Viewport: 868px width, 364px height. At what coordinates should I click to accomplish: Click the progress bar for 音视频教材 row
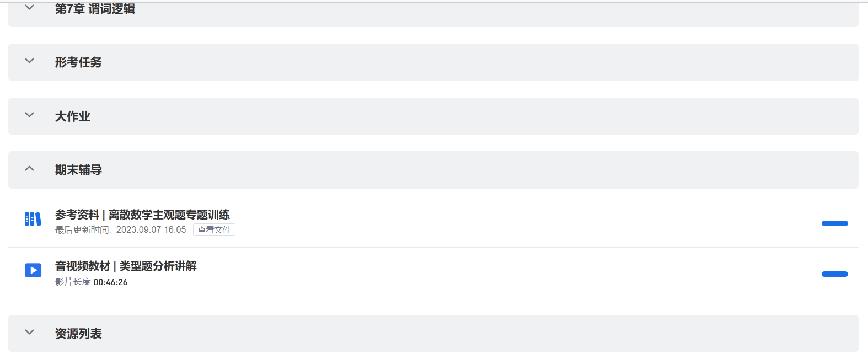click(x=834, y=274)
